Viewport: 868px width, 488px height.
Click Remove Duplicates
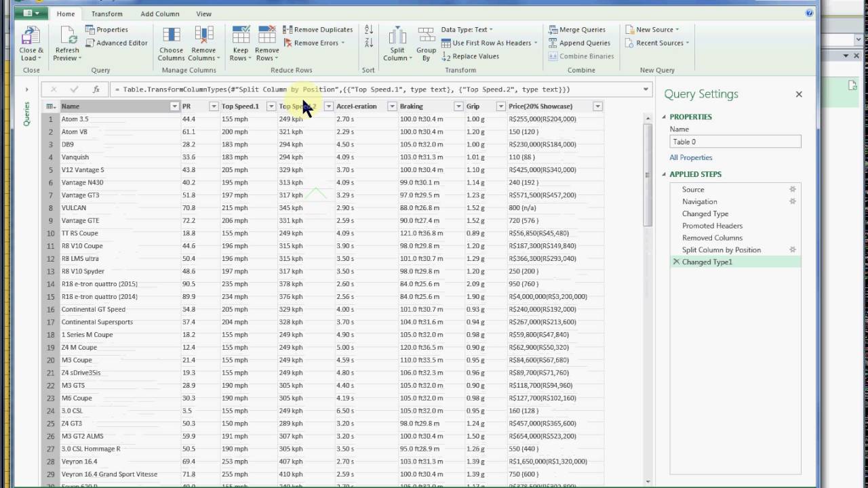pos(317,30)
